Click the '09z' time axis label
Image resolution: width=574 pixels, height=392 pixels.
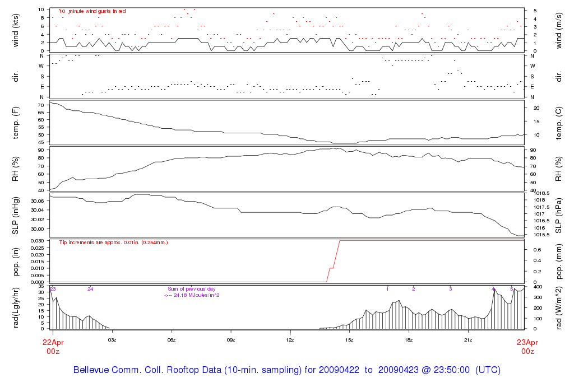click(230, 340)
